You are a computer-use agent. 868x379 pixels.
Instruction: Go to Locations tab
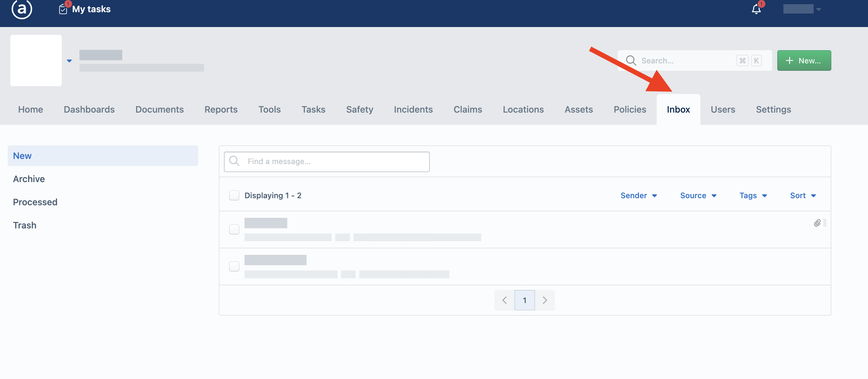[523, 109]
